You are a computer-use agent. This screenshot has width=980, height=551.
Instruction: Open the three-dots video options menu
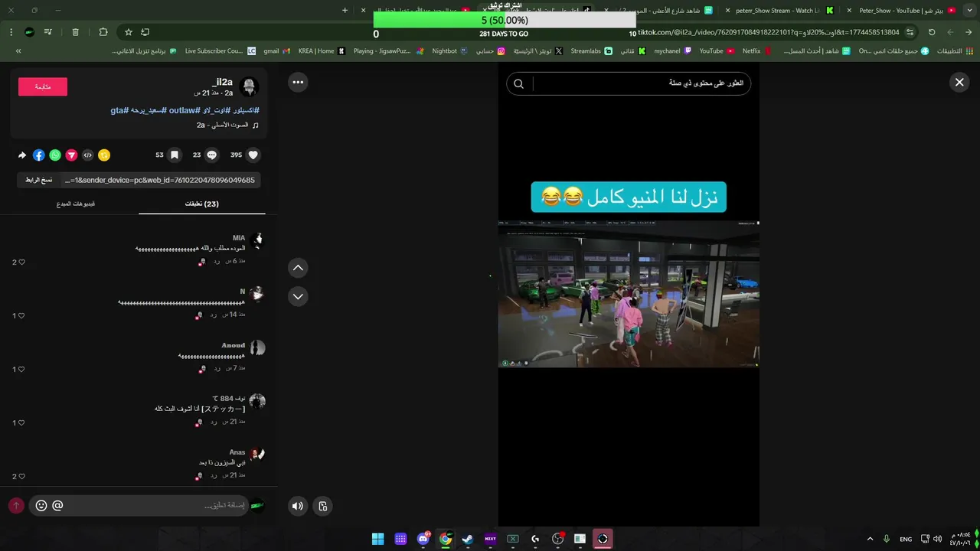point(298,83)
